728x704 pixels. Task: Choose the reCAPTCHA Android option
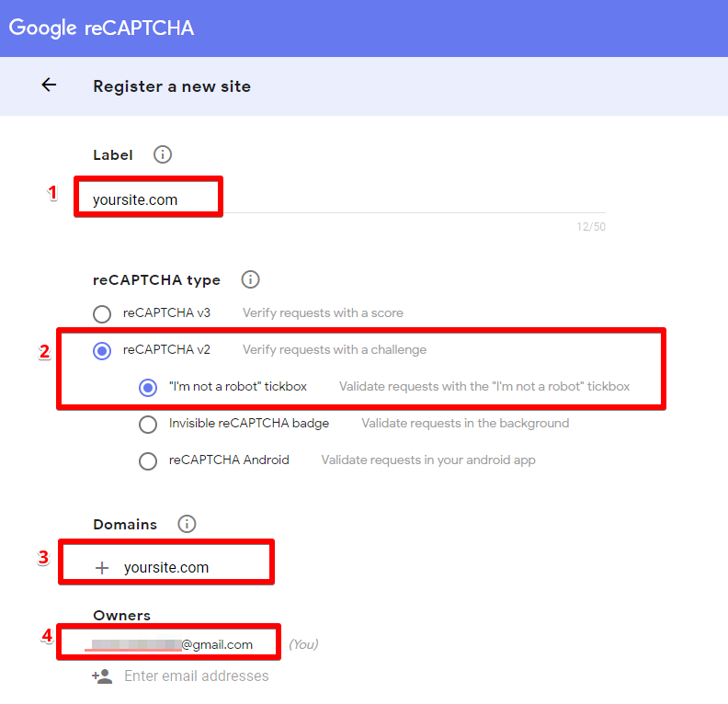148,461
